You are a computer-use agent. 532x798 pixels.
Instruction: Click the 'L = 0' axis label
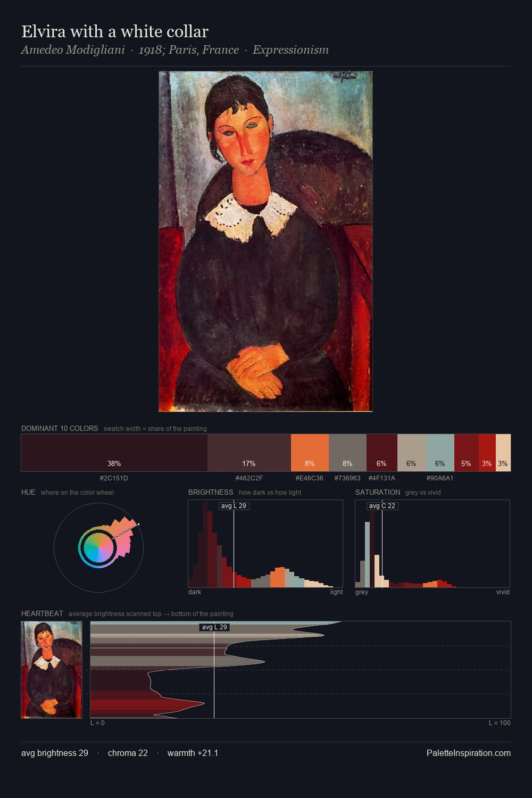pyautogui.click(x=97, y=723)
